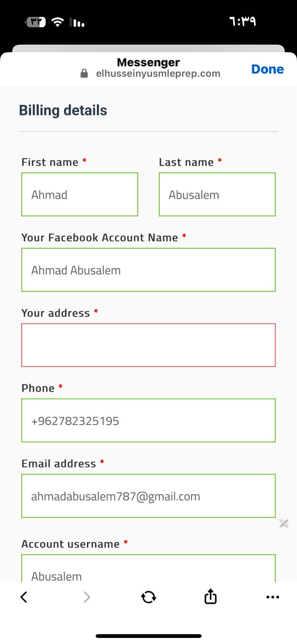Focus the Last name field
This screenshot has width=297, height=644.
click(x=217, y=194)
